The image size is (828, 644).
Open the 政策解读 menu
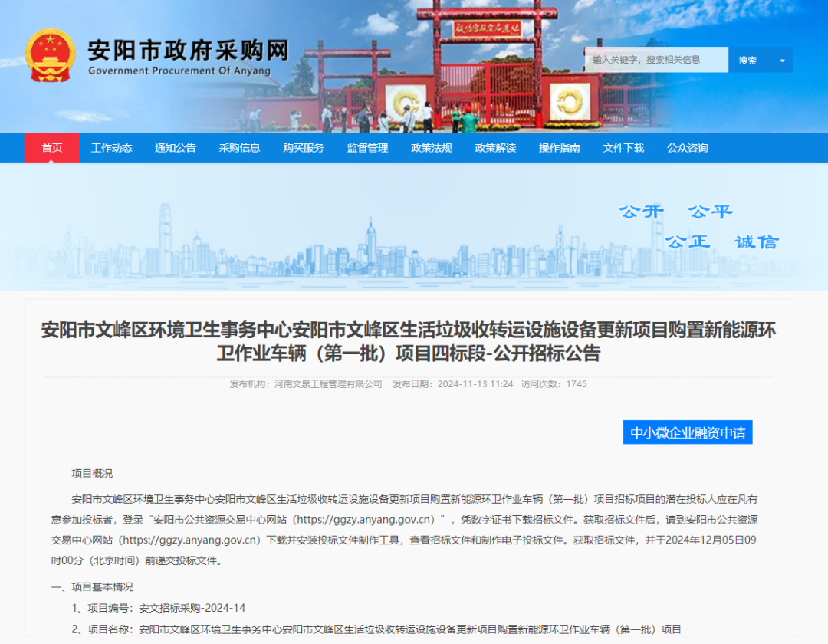[495, 147]
